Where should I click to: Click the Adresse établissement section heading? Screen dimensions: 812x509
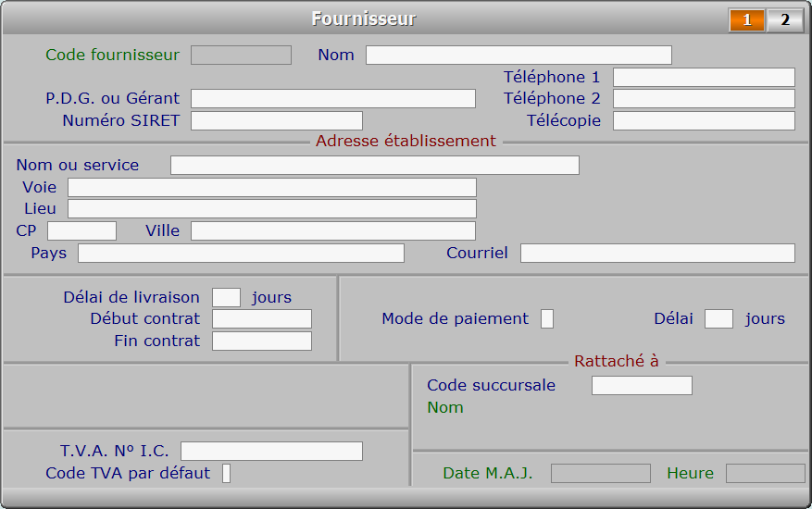(406, 141)
